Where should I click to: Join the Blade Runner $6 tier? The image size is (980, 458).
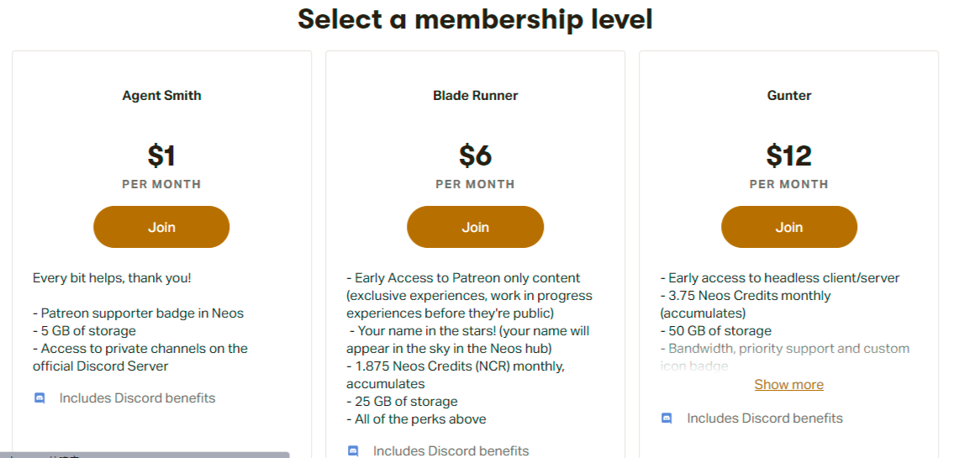tap(475, 227)
